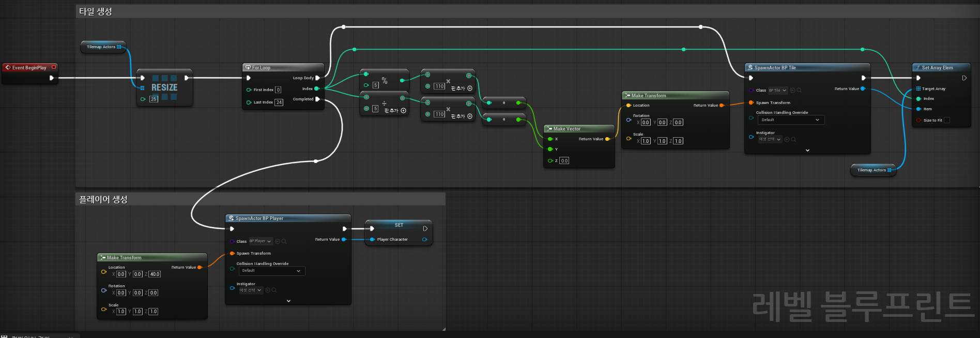Click magnifier beside Instigator in SpawnActor BP Tile
Image resolution: width=980 pixels, height=338 pixels.
click(793, 139)
